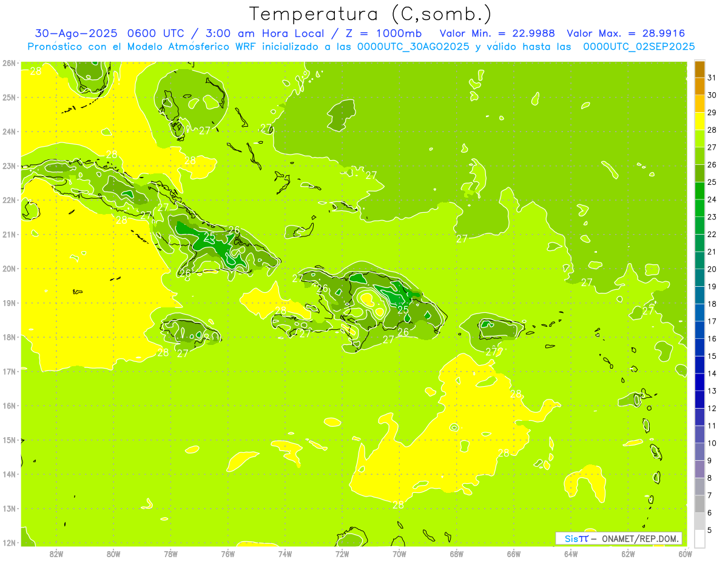728x562 pixels.
Task: Select the '0000UTC_30AGO2025' initialization time text
Action: click(x=413, y=47)
